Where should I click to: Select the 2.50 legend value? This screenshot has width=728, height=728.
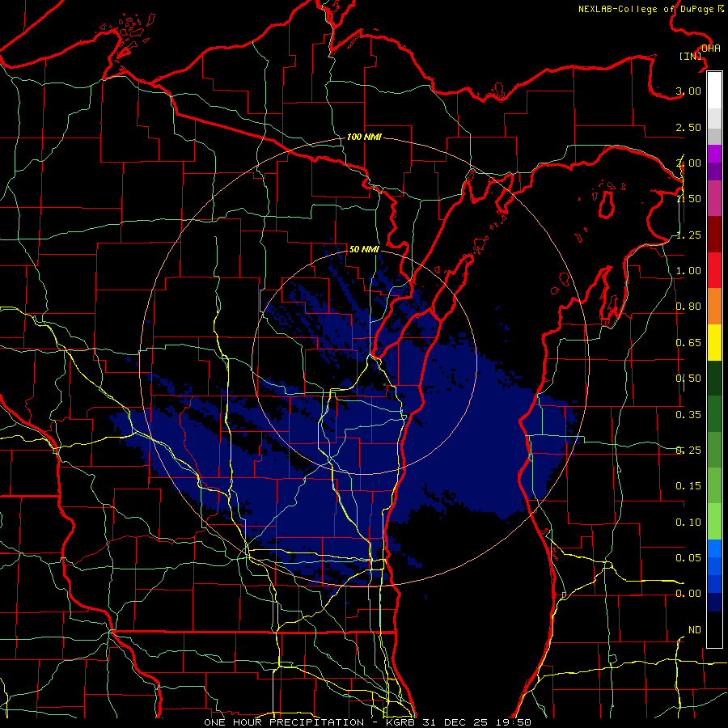tap(688, 127)
